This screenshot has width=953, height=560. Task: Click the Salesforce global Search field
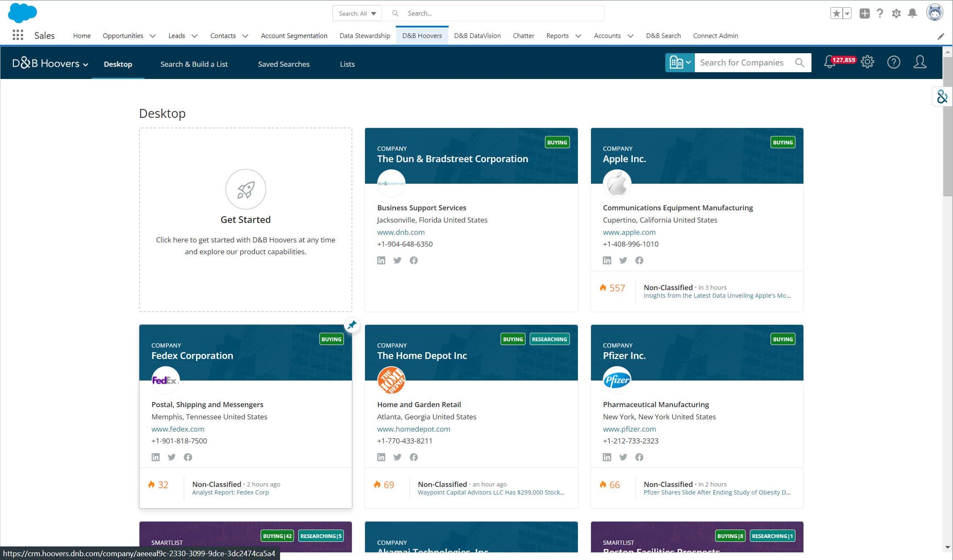click(x=493, y=14)
